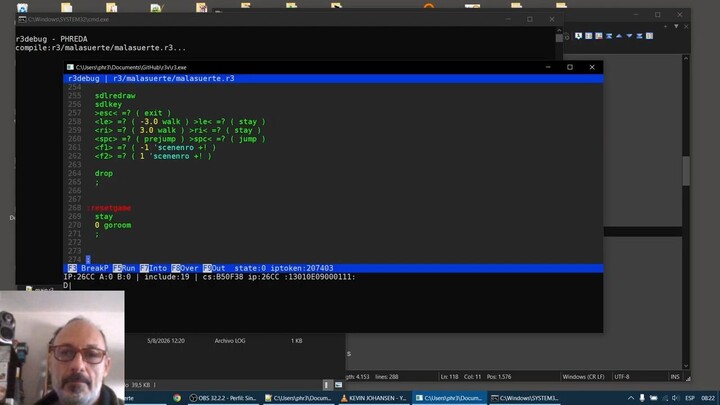This screenshot has height=405, width=720.
Task: Click the 5/8/2026 12:20 date cell in Explorer
Action: click(166, 341)
